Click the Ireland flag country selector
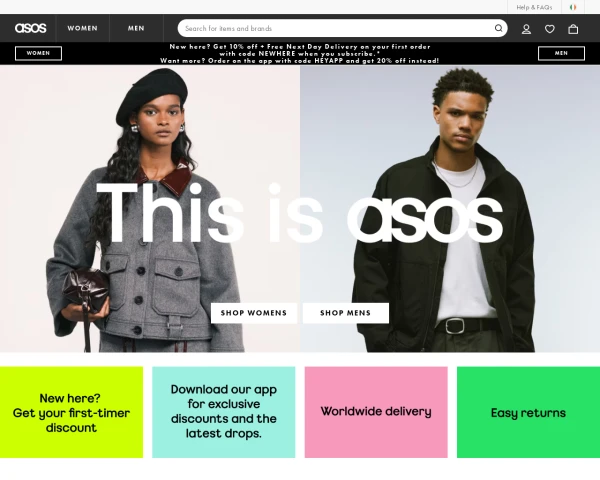Screen dimensions: 600x480 point(572,7)
